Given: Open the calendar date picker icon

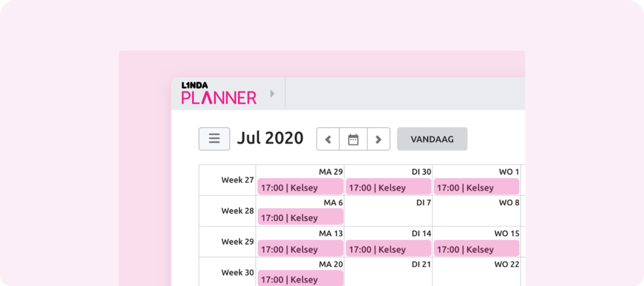Looking at the screenshot, I should coord(353,139).
